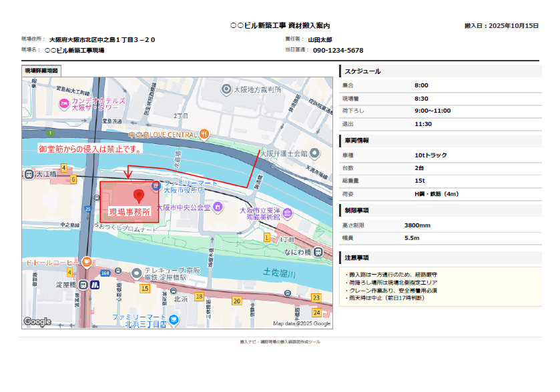Select the Candeo Hotels pink hotel icon
560x392 pixels.
point(64,103)
